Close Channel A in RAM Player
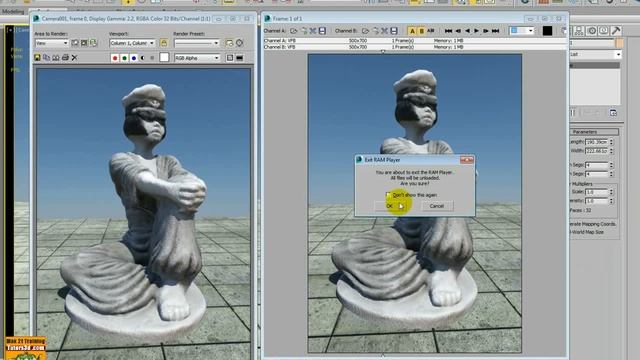Image resolution: width=640 pixels, height=360 pixels. coord(313,31)
